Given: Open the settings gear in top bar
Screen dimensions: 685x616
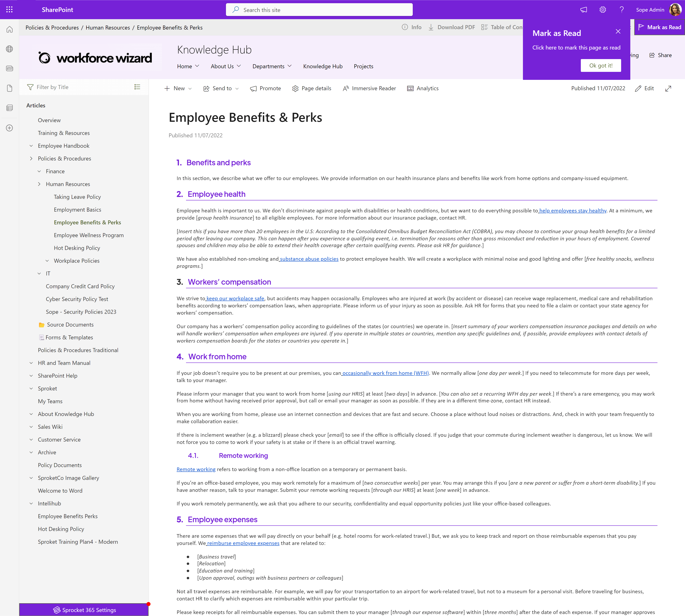Looking at the screenshot, I should tap(603, 10).
